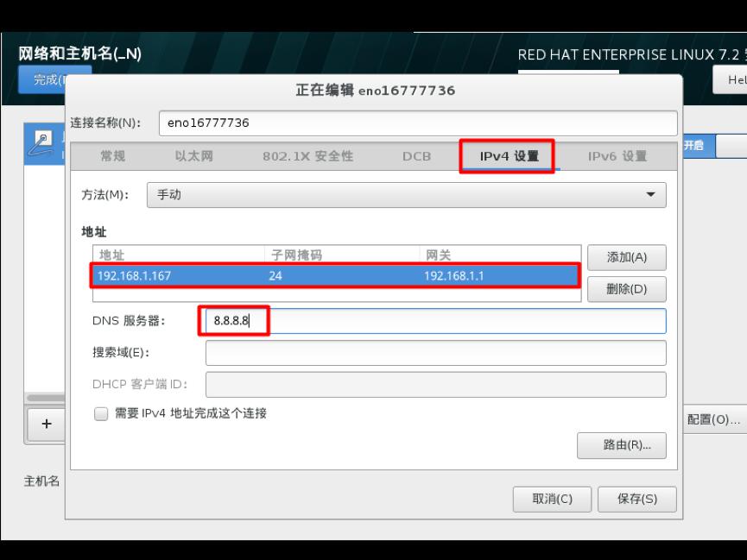Open the 802.1X 安全性 tab
The image size is (747, 560).
(307, 156)
